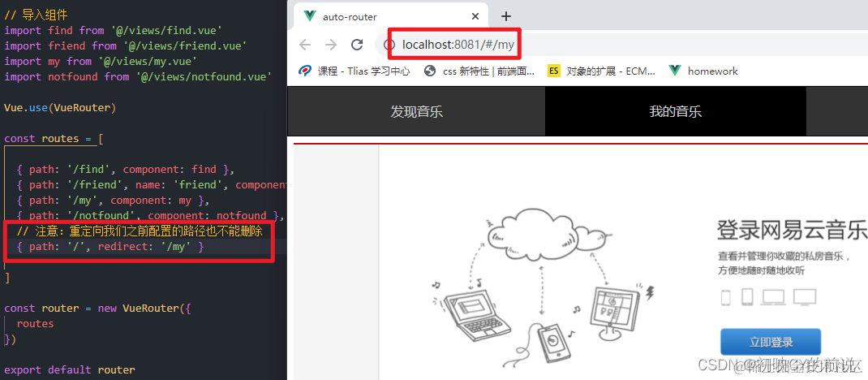The width and height of the screenshot is (868, 380).
Task: Click code line importing friend.vue
Action: (x=126, y=46)
